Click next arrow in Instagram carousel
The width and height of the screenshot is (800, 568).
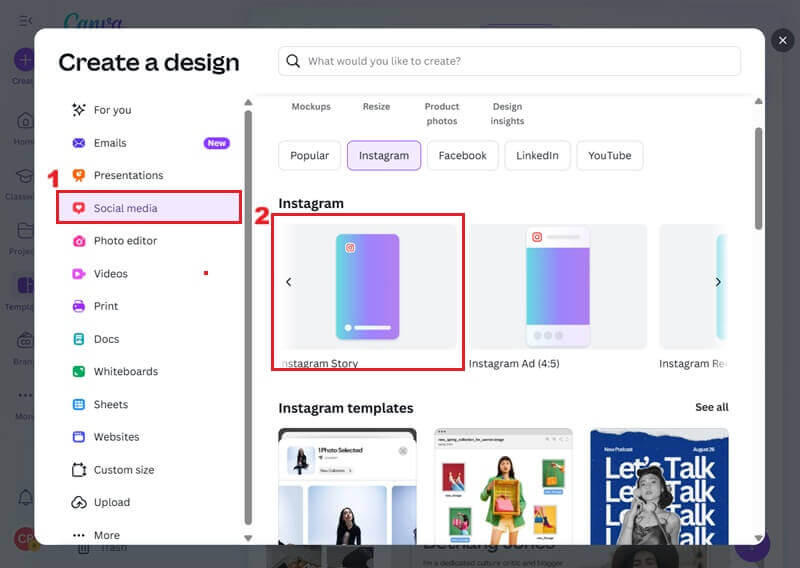(718, 282)
